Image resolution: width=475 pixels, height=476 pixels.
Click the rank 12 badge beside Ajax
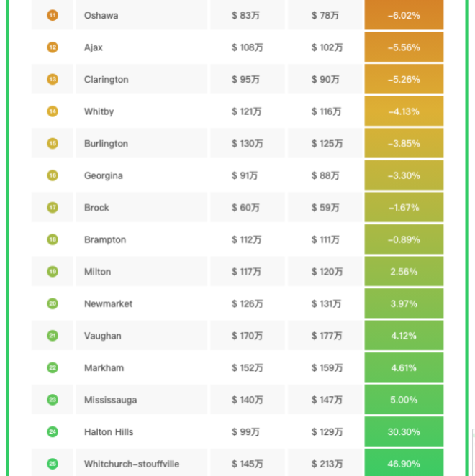[53, 47]
